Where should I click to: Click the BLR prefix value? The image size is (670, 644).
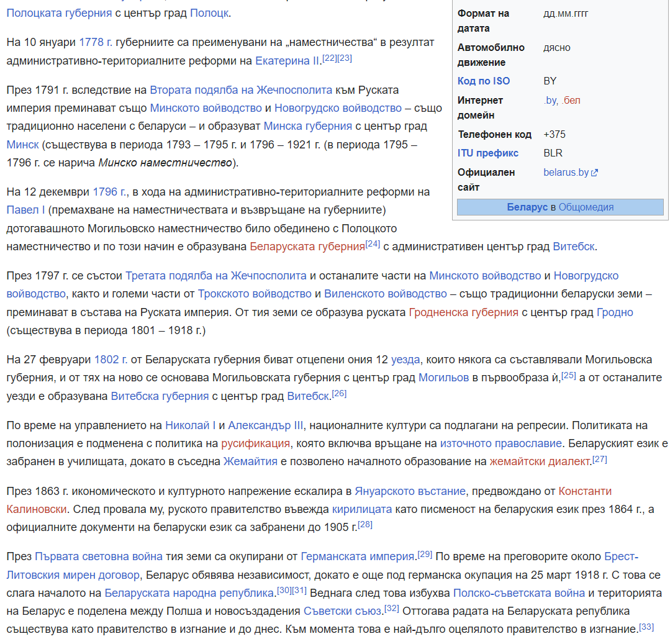(553, 153)
